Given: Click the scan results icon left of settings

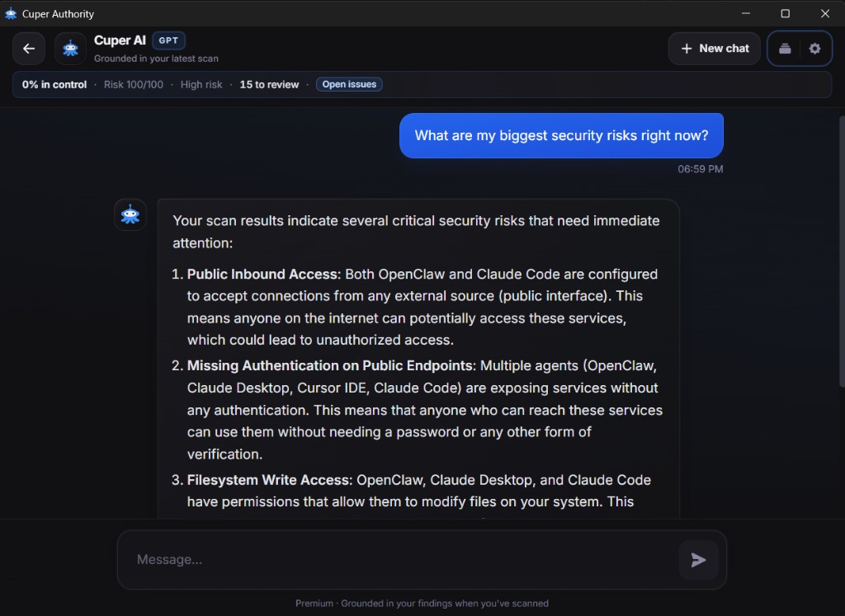Looking at the screenshot, I should tap(784, 48).
